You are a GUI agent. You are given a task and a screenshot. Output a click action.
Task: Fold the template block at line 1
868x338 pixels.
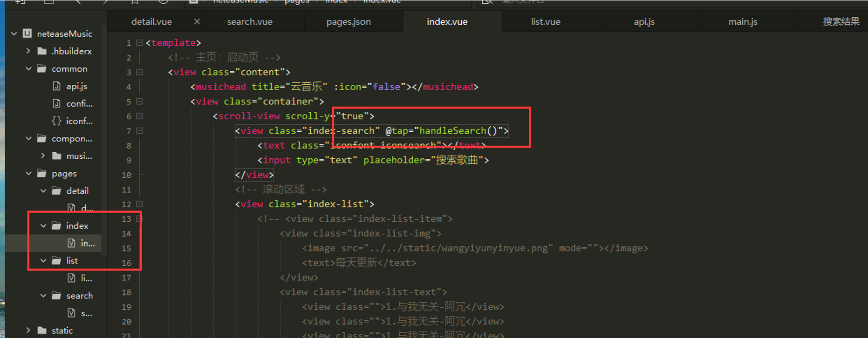[x=139, y=42]
